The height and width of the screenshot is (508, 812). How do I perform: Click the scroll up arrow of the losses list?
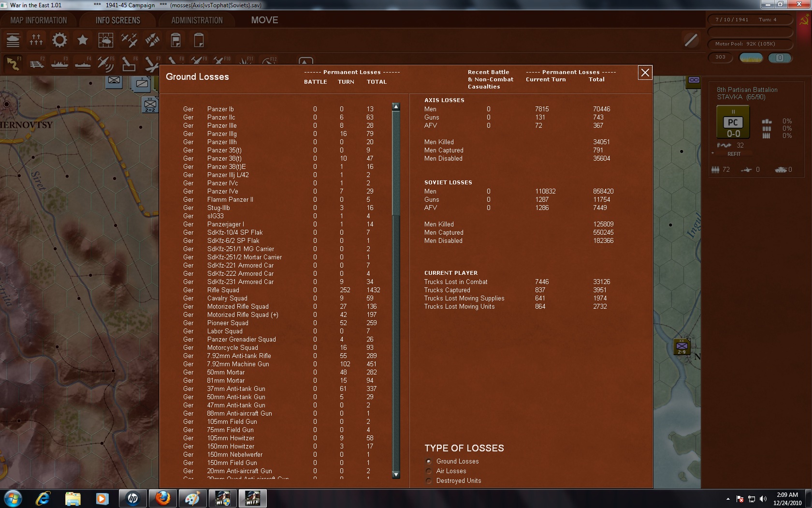396,107
